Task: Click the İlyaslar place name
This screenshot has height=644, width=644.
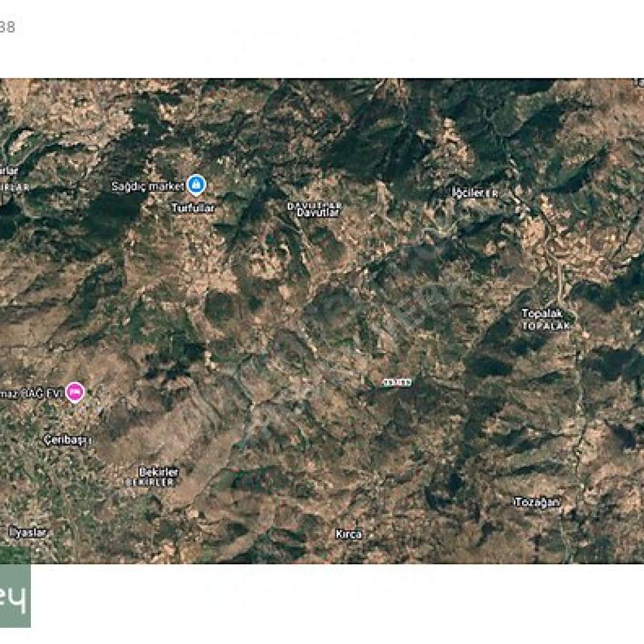Action: click(28, 533)
